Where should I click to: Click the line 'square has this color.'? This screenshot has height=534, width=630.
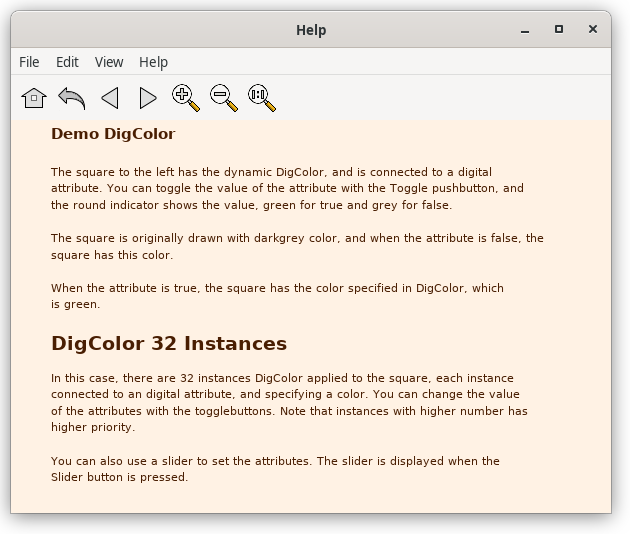[x=112, y=255]
